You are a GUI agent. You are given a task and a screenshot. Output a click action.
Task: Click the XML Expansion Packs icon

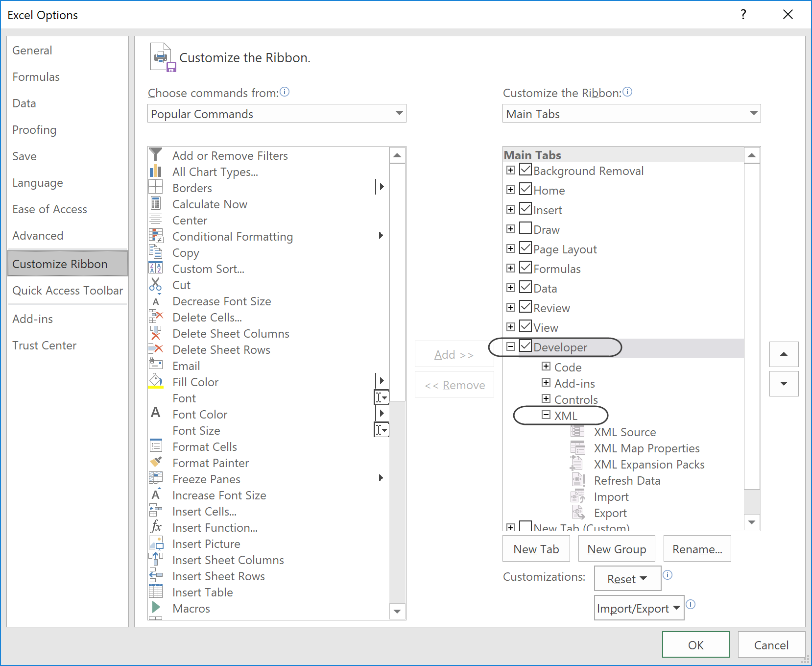pyautogui.click(x=577, y=464)
